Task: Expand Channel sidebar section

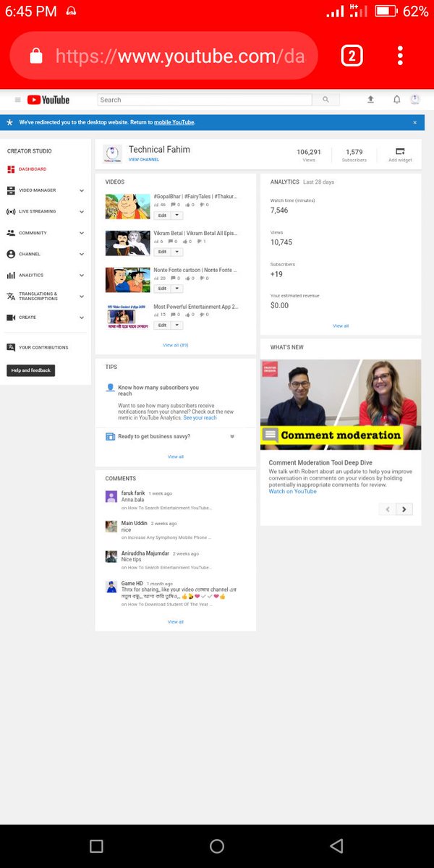Action: [82, 254]
